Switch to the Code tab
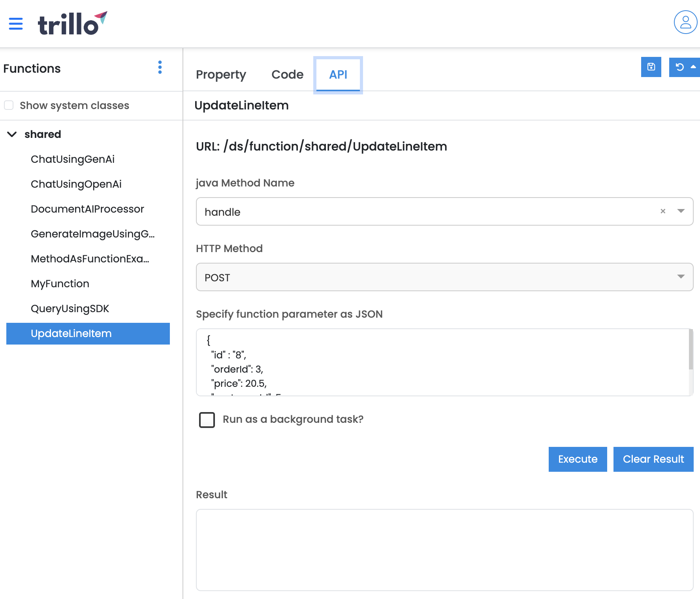The height and width of the screenshot is (599, 700). click(x=287, y=75)
